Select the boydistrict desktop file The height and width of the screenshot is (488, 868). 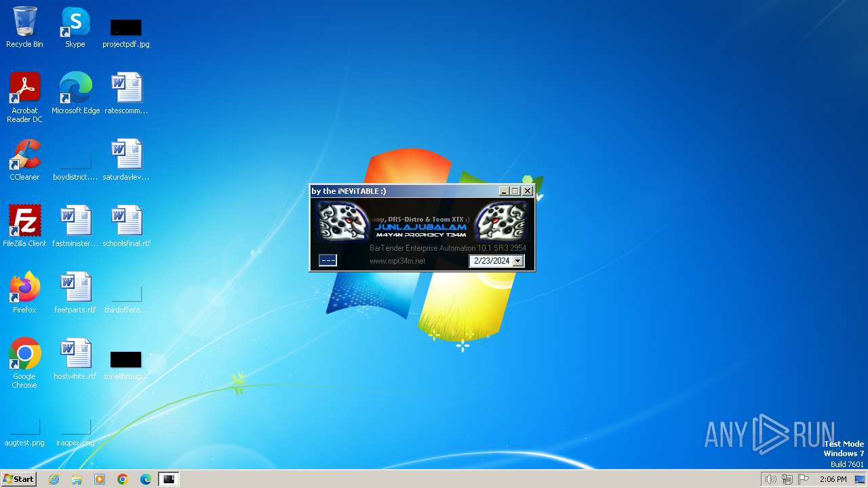pyautogui.click(x=75, y=167)
